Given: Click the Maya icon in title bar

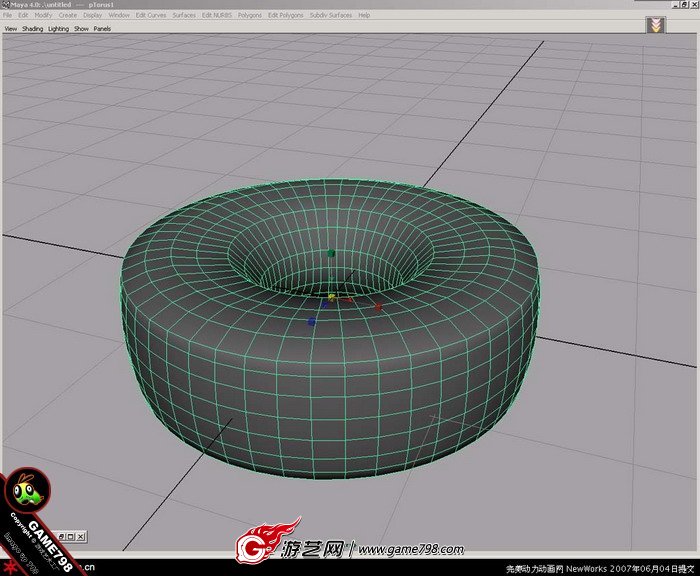Looking at the screenshot, I should [x=4, y=5].
